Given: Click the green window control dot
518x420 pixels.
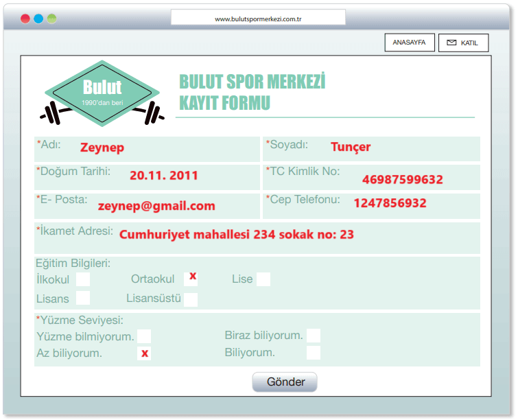Looking at the screenshot, I should click(52, 19).
